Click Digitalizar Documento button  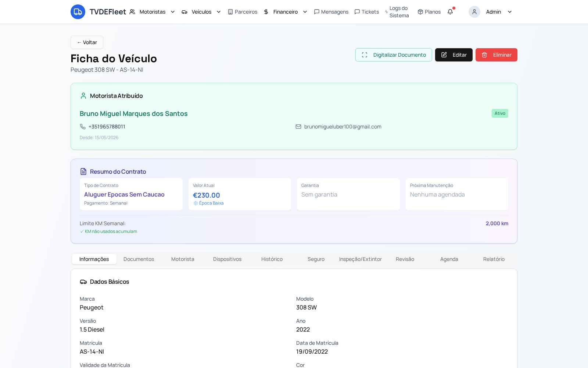click(394, 55)
